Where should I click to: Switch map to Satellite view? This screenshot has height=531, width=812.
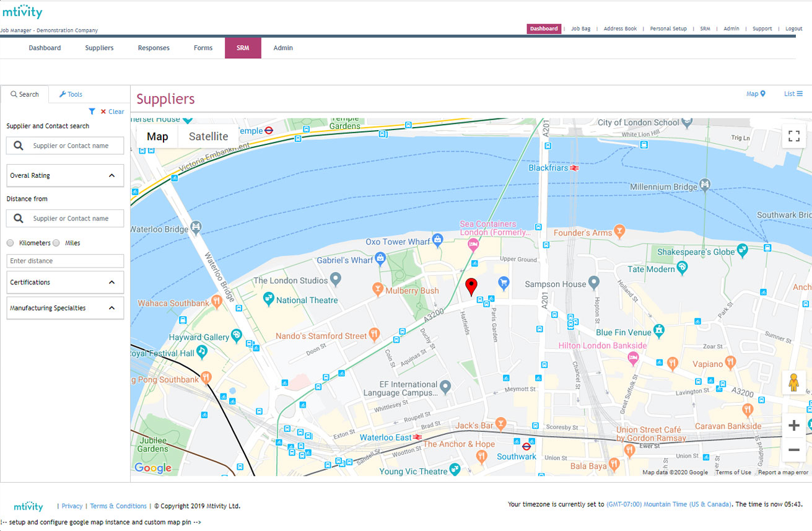208,136
